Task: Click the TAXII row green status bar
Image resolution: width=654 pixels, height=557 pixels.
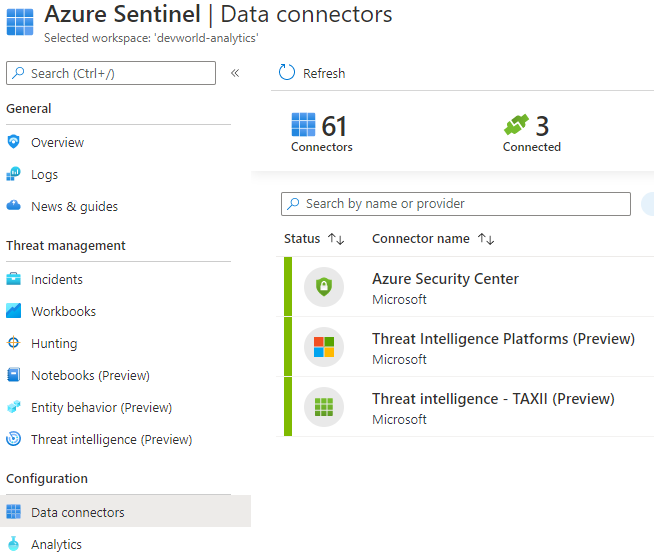Action: pyautogui.click(x=288, y=407)
